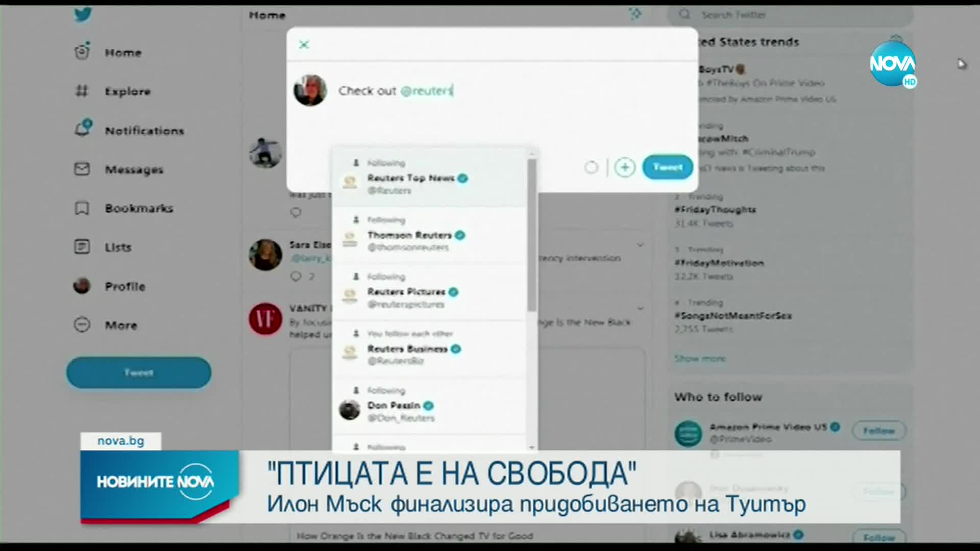Open Amazon Prime Video US avatar
Viewport: 980px width, 551px height.
[688, 433]
